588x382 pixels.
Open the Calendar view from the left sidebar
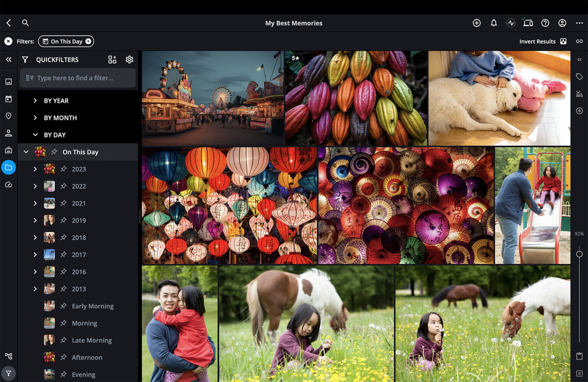[8, 98]
